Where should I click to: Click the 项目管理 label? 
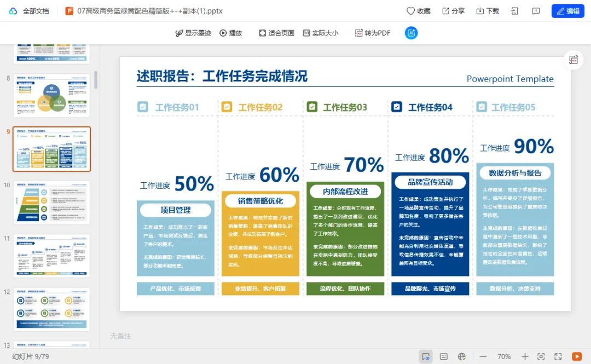point(176,210)
